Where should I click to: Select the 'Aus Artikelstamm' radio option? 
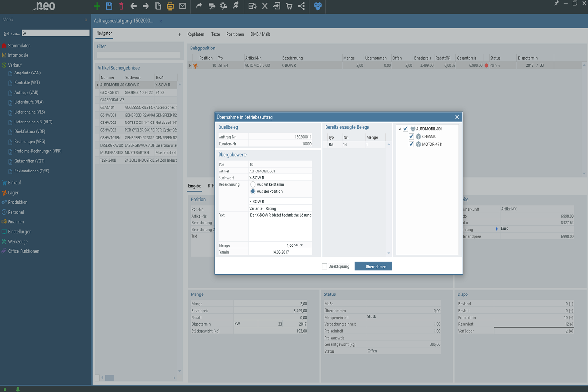253,184
